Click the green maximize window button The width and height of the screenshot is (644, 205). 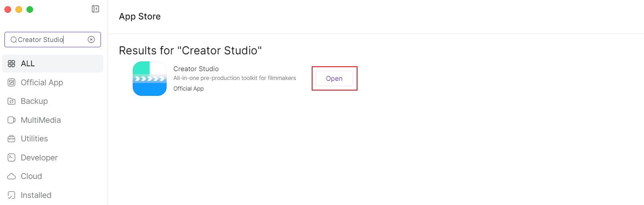point(30,9)
